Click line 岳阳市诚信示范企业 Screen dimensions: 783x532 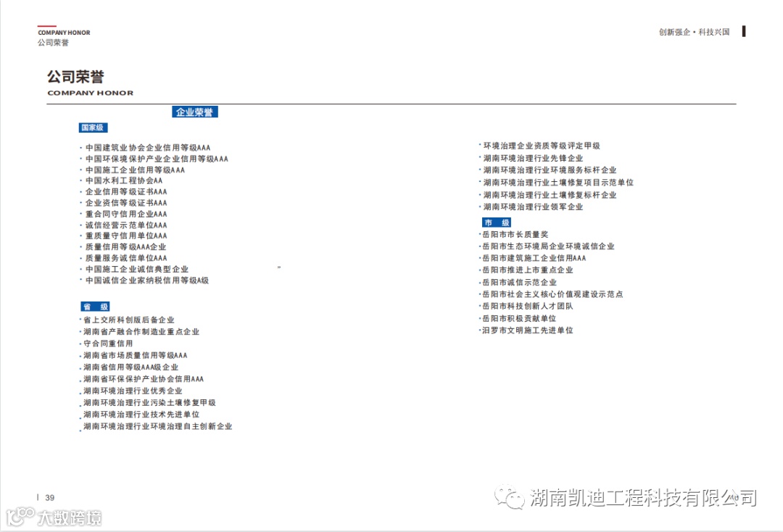point(519,283)
